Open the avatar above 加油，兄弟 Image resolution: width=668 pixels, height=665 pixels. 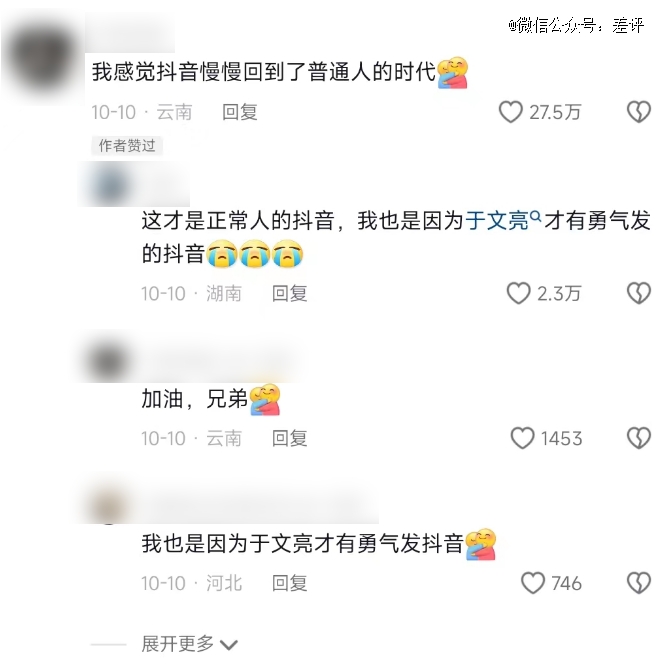[x=109, y=360]
